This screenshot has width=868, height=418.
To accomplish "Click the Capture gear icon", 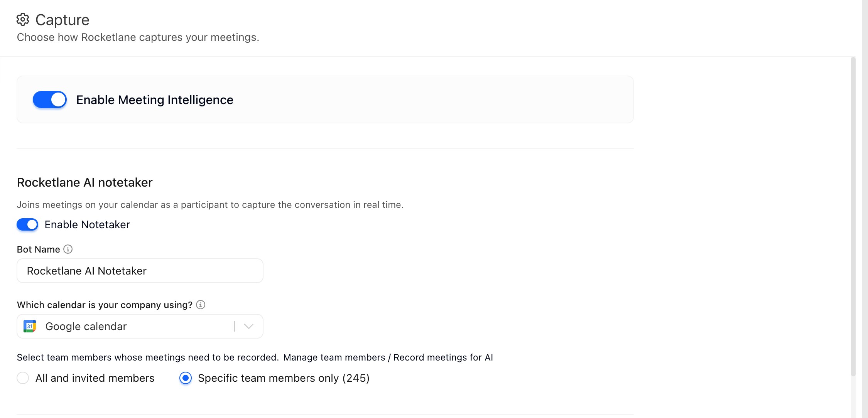I will [x=23, y=19].
